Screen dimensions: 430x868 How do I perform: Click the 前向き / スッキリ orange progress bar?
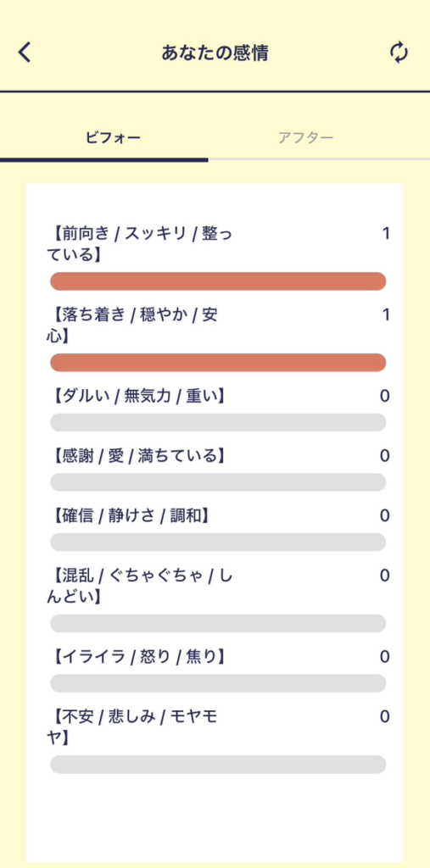pos(218,281)
